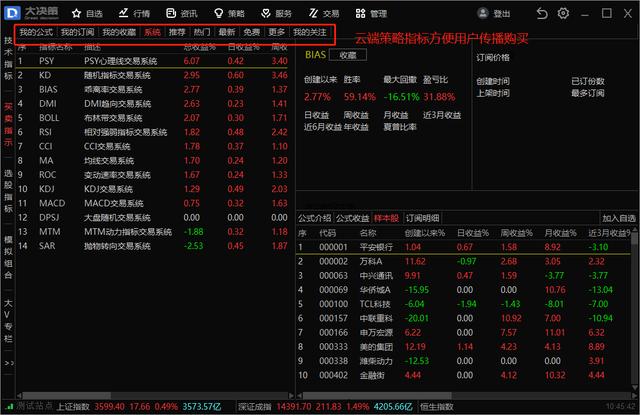The image size is (640, 415).
Task: Select the 最新 tab
Action: click(x=227, y=32)
